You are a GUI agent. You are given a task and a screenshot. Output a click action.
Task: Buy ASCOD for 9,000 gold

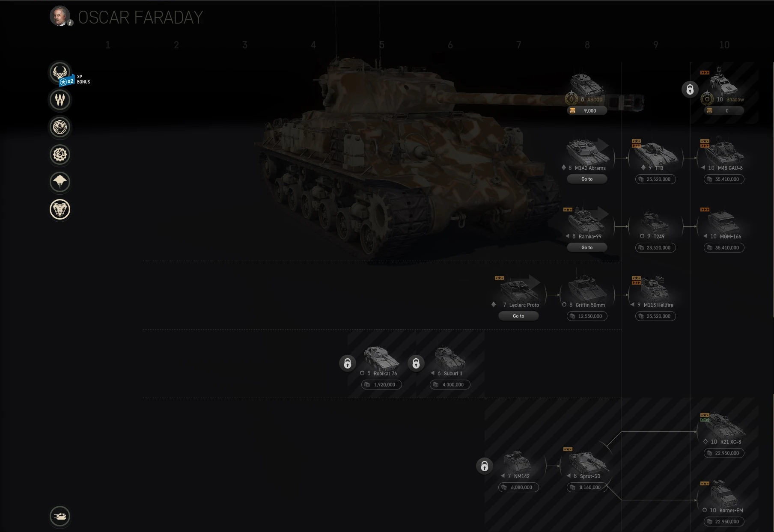pyautogui.click(x=587, y=110)
